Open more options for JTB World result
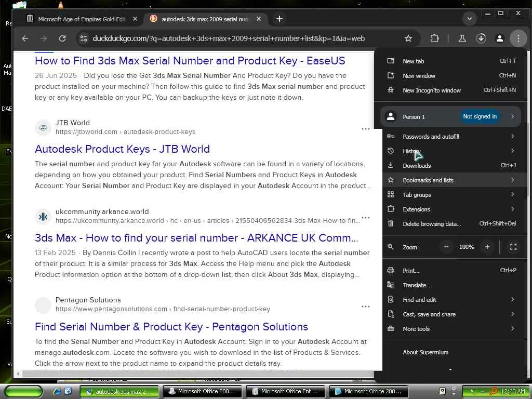The height and width of the screenshot is (399, 532). tap(365, 129)
